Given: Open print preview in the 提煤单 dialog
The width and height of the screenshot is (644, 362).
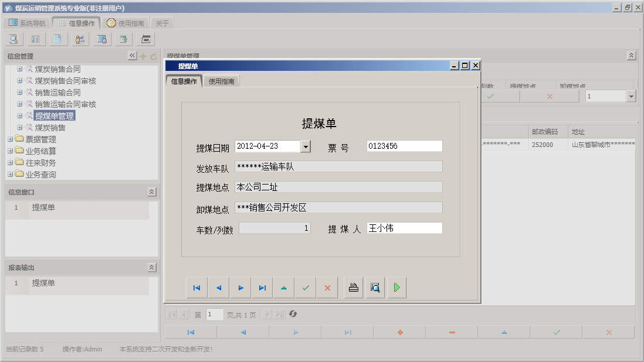Looking at the screenshot, I should 375,287.
